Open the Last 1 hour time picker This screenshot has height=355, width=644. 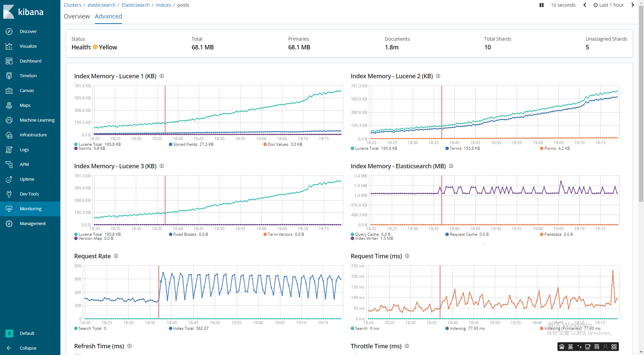coord(608,5)
